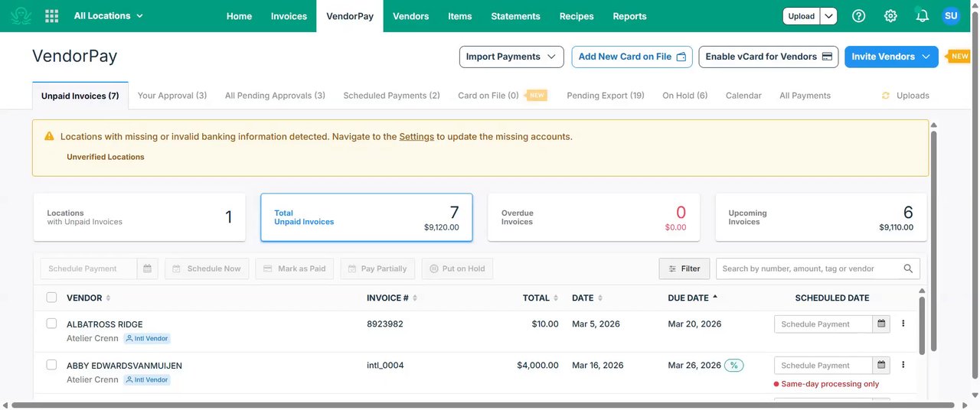
Task: Click the SU user avatar
Action: 951,16
